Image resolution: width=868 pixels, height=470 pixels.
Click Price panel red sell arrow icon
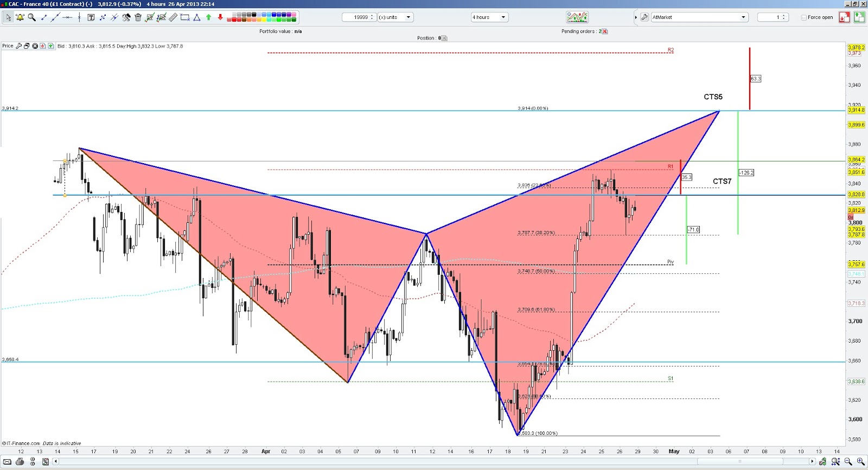click(43, 46)
